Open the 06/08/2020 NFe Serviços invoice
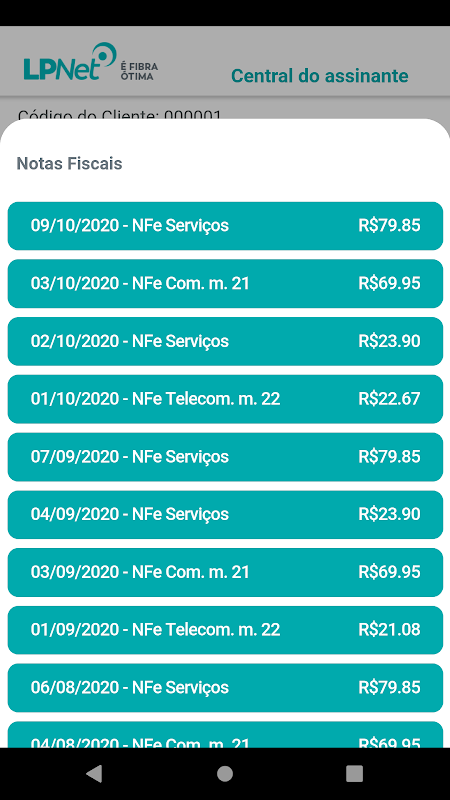This screenshot has width=450, height=800. [x=225, y=688]
